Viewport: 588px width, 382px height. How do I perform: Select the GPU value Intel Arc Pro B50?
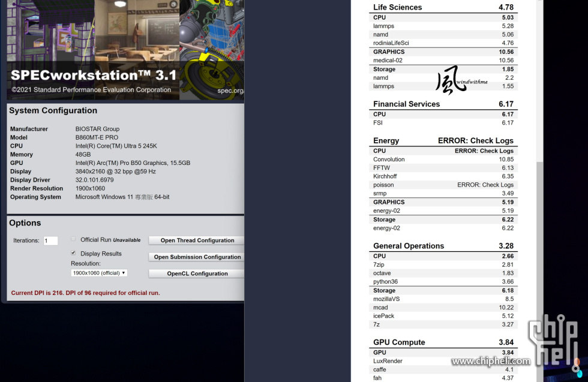point(133,163)
